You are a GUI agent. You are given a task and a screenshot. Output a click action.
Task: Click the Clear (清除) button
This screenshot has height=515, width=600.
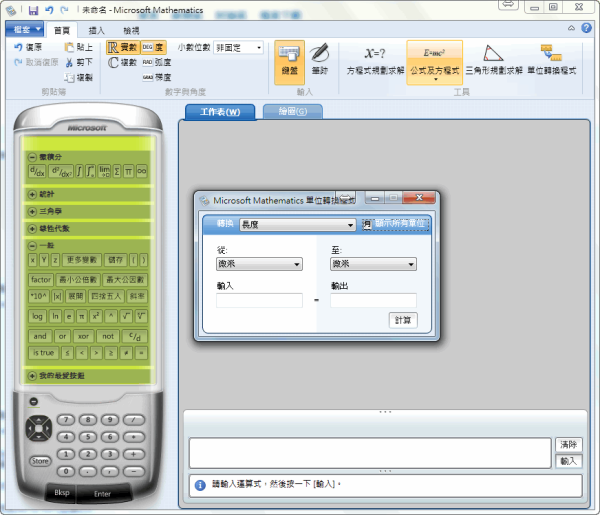[x=569, y=445]
